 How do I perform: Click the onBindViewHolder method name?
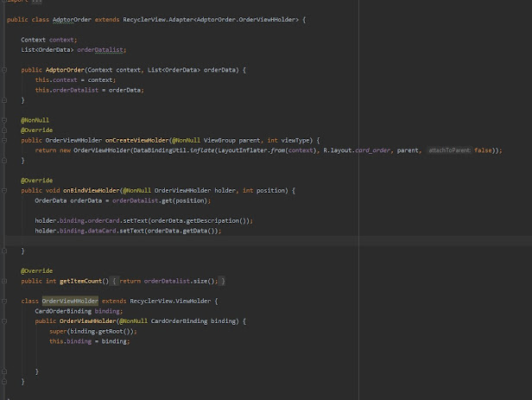92,190
